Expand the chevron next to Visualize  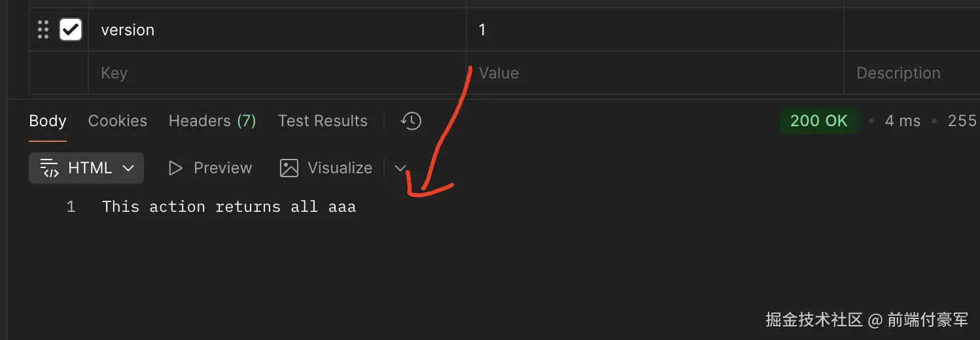coord(400,168)
